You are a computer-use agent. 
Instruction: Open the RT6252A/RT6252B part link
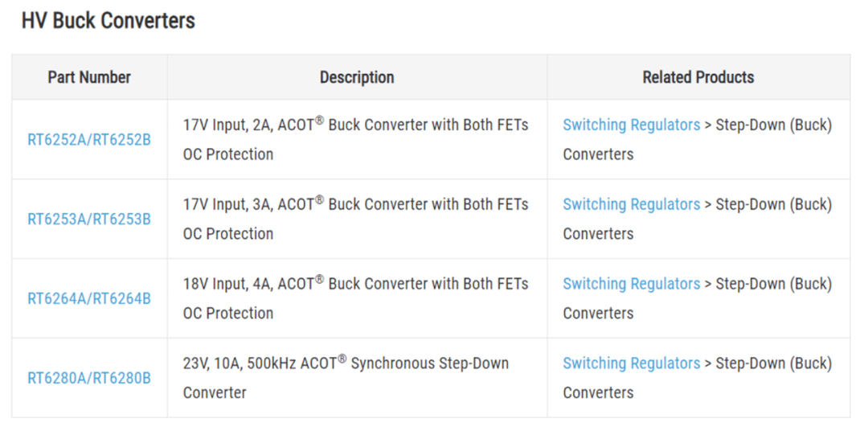click(89, 140)
